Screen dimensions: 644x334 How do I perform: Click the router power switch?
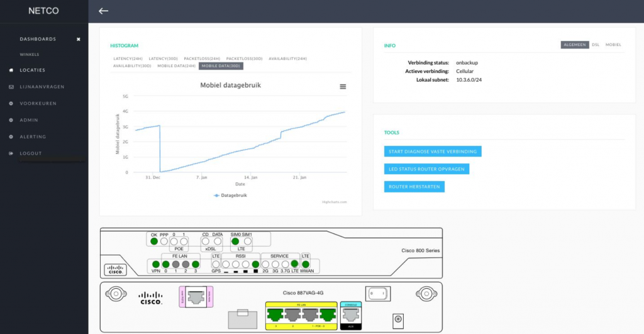point(378,294)
